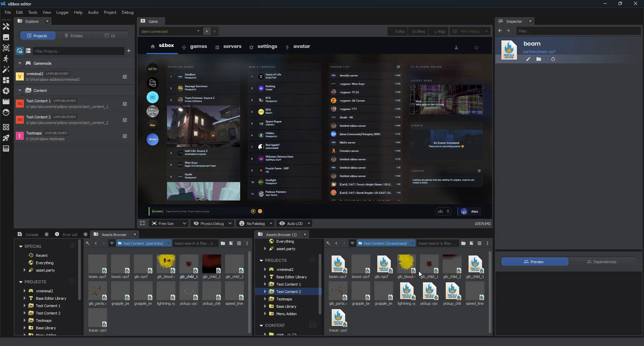Open the camera shutter tool in left sidebar

6,91
